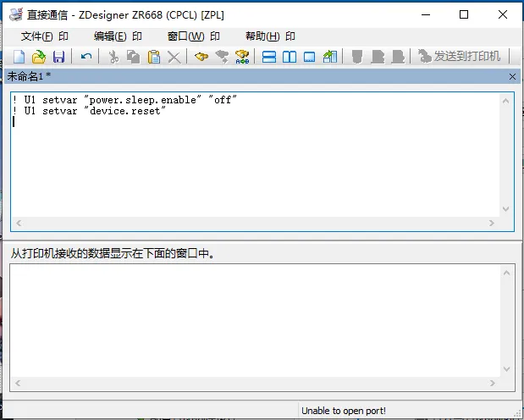524x420 pixels.
Task: Select the horizontal split layout icon
Action: point(269,57)
